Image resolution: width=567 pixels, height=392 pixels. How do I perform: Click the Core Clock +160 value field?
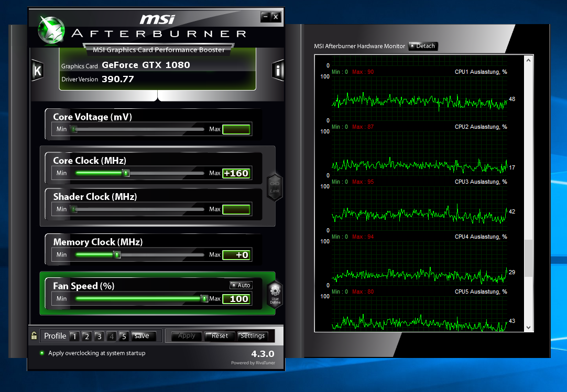pyautogui.click(x=236, y=173)
